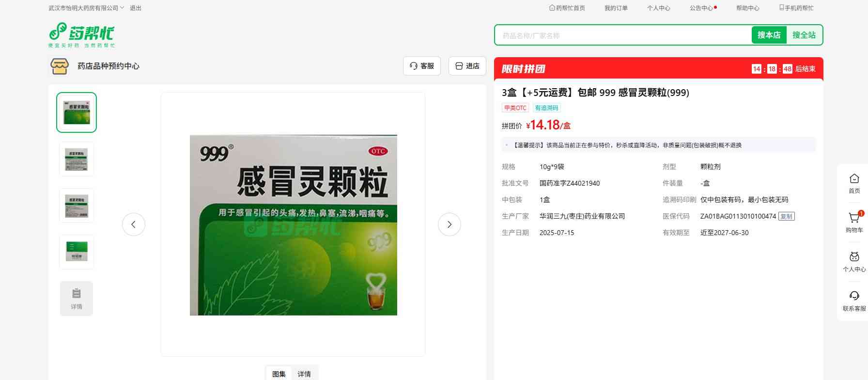Viewport: 868px width, 380px height.
Task: Click the drug name search field
Action: [x=622, y=35]
